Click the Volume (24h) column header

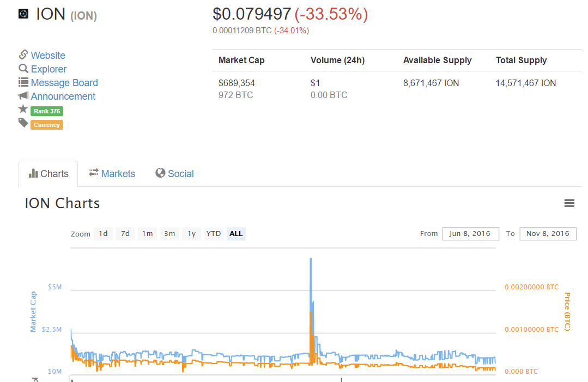pyautogui.click(x=337, y=60)
